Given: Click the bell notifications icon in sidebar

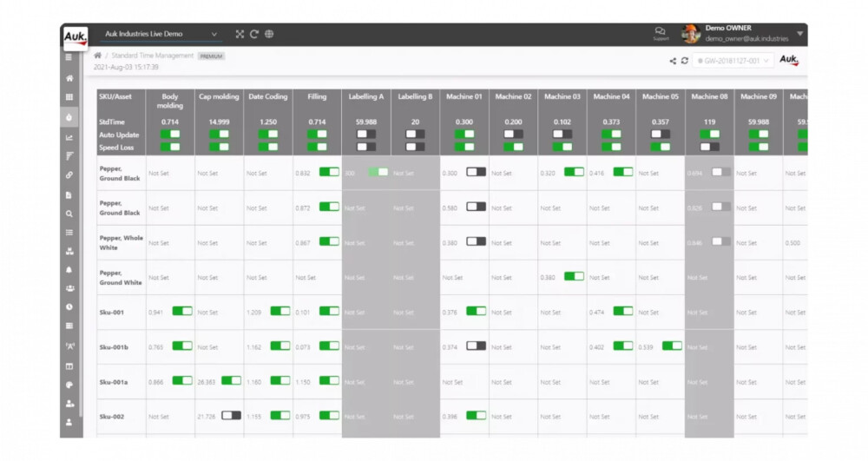Looking at the screenshot, I should coord(69,270).
